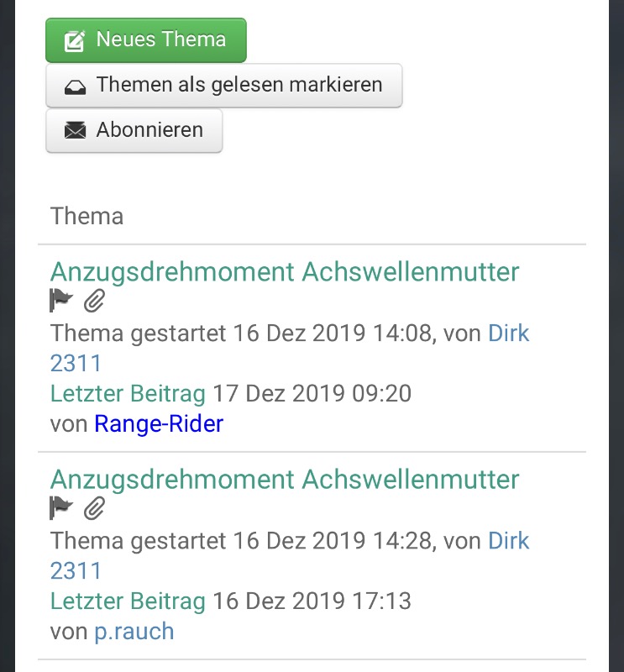The width and height of the screenshot is (624, 672).
Task: Click the 2311 text under the second topic
Action: (x=76, y=571)
